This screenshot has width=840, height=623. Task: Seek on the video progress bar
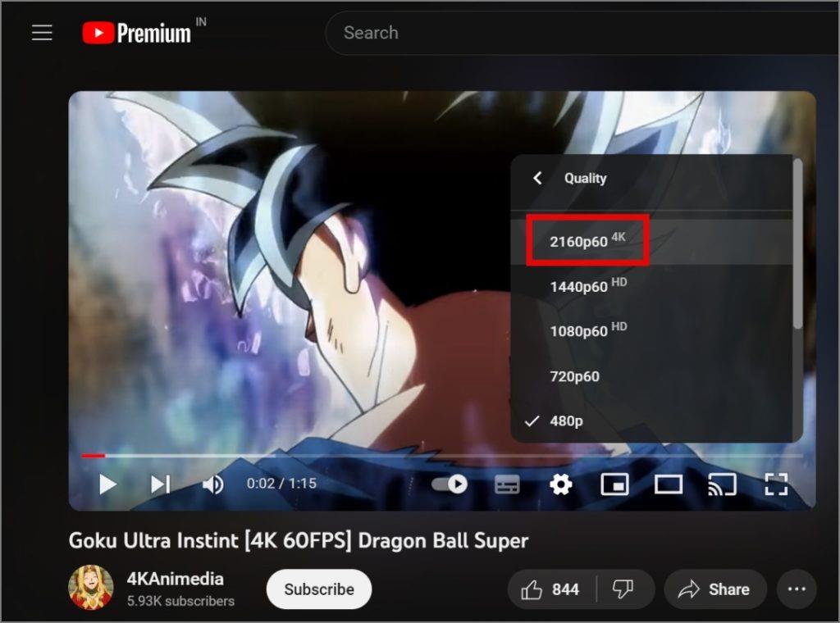click(x=442, y=456)
